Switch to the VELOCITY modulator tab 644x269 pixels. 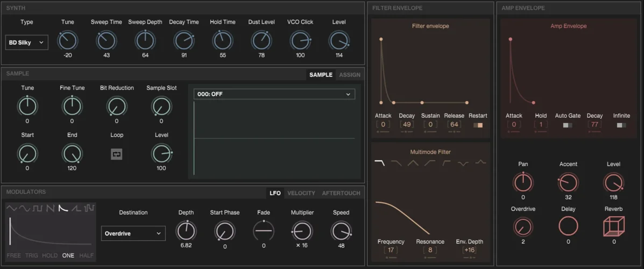point(301,193)
